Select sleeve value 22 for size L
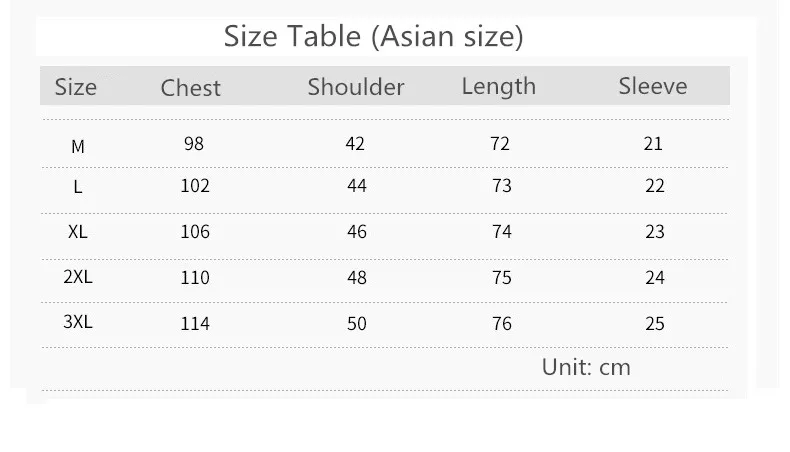790x452 pixels. tap(655, 186)
